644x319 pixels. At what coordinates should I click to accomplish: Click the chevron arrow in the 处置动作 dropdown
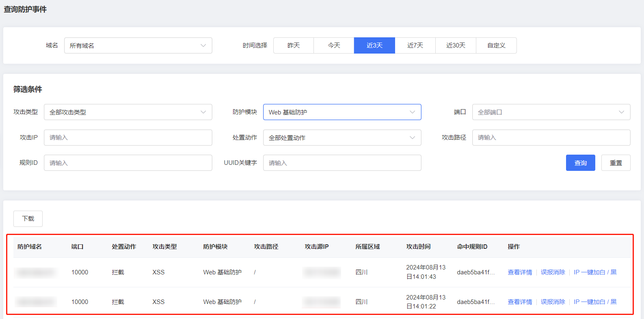click(412, 138)
